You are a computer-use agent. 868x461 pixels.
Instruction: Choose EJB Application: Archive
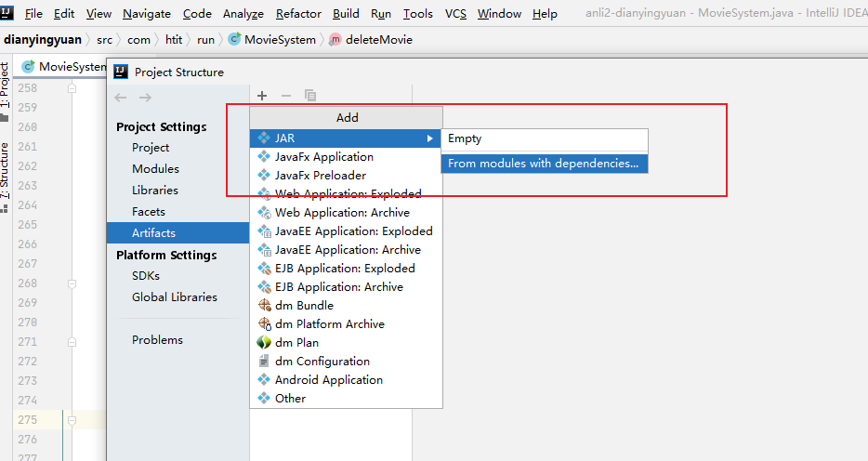[346, 286]
